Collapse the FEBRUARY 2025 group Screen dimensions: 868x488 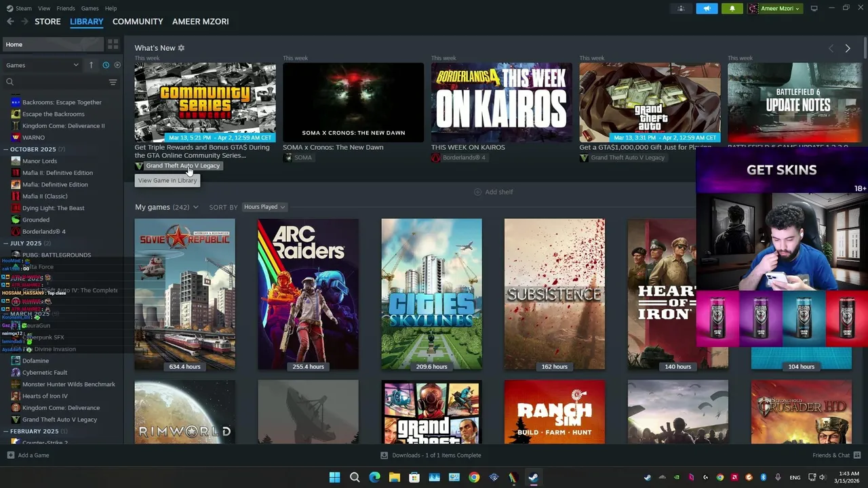coord(5,431)
